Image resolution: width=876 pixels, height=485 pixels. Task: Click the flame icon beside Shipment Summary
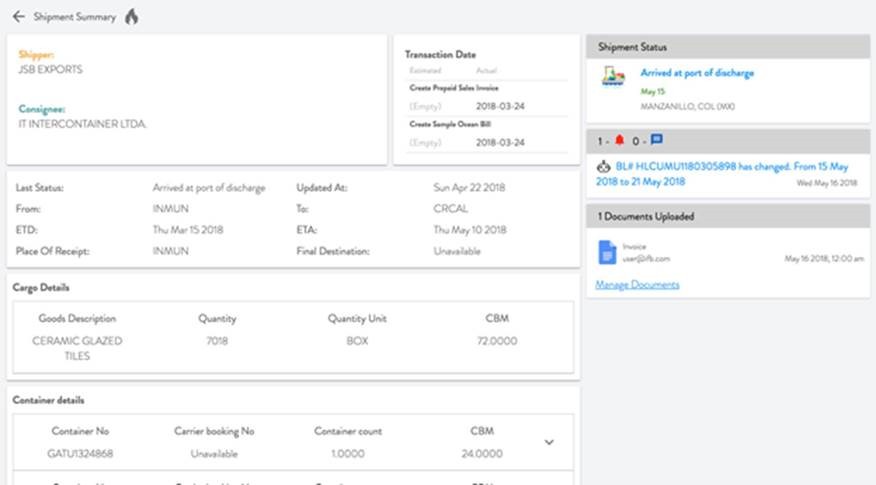tap(131, 17)
